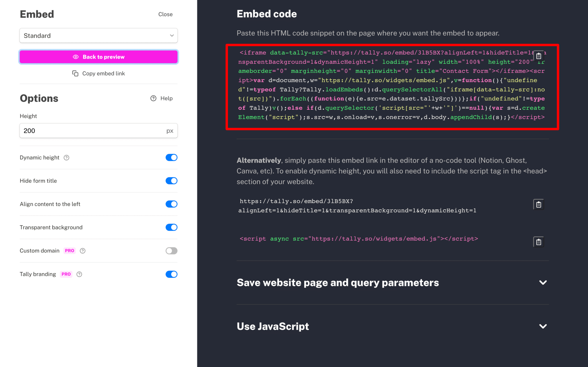Screen dimensions: 588x367
Task: Click inside the Height input field
Action: click(86, 131)
